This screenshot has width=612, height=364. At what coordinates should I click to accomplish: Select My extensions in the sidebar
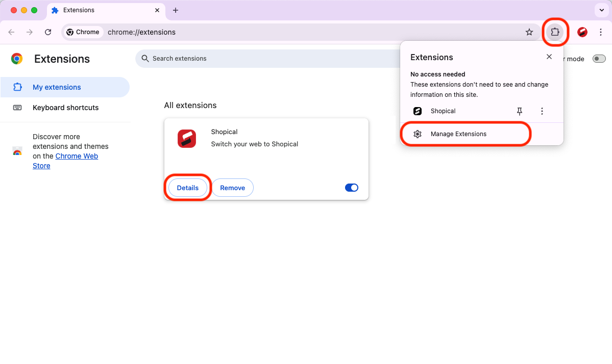[65, 87]
